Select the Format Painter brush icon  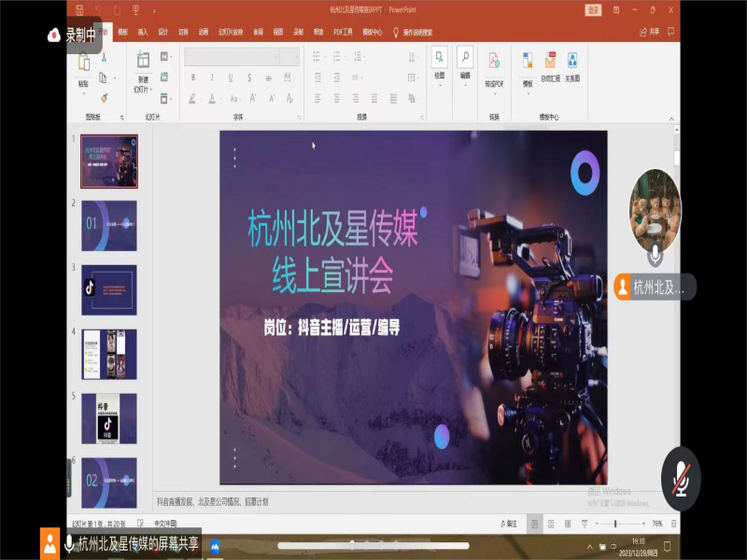[104, 97]
